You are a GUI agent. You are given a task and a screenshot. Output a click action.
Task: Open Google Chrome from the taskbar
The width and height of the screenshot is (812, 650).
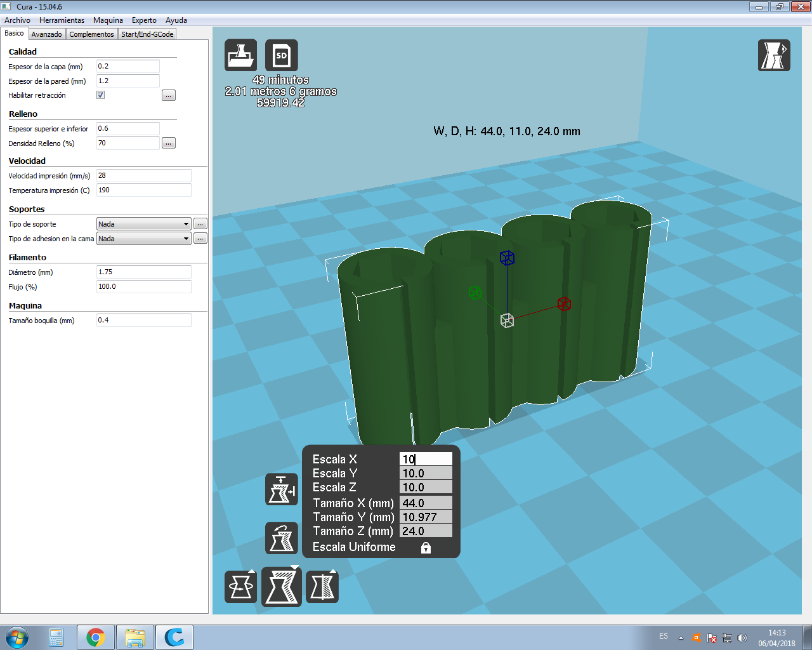[x=96, y=637]
